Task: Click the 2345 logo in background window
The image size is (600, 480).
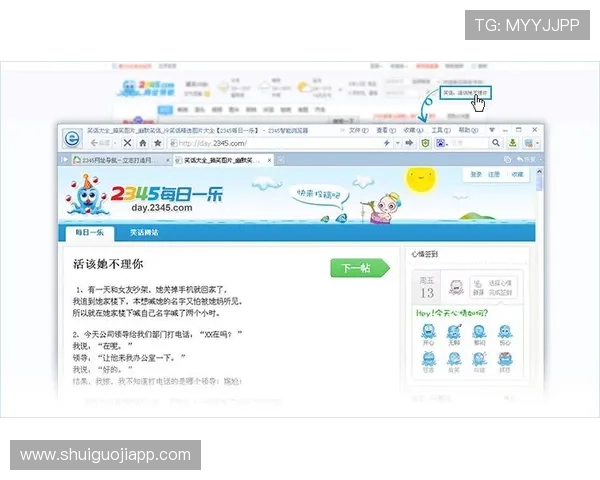Action: tap(145, 88)
